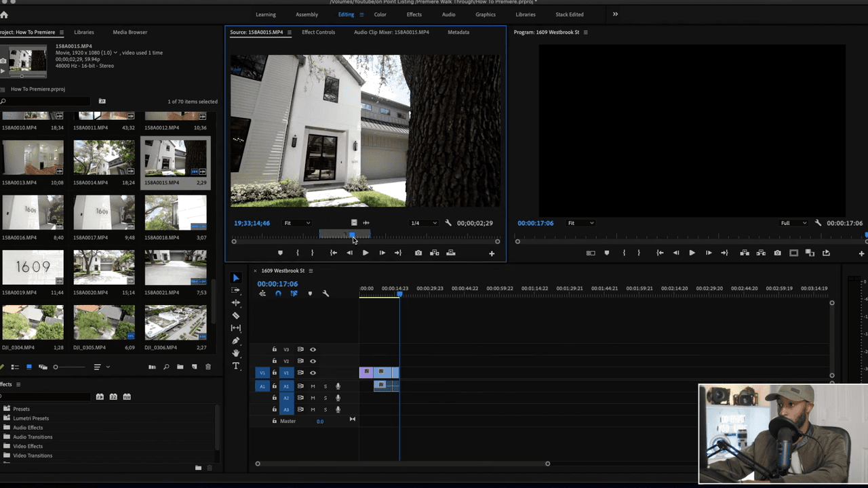Toggle Snap magnet in timeline
Viewport: 868px width, 488px height.
pyautogui.click(x=278, y=293)
